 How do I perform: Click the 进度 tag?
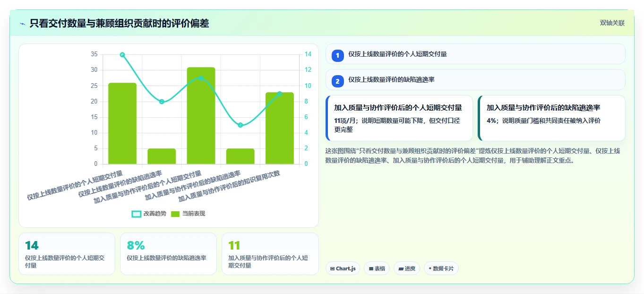click(407, 268)
